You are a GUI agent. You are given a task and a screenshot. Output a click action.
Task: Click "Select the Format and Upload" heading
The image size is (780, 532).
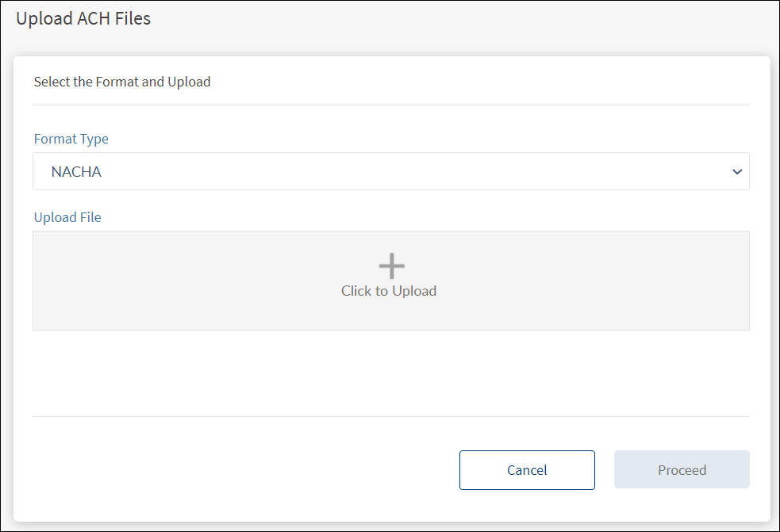click(122, 82)
